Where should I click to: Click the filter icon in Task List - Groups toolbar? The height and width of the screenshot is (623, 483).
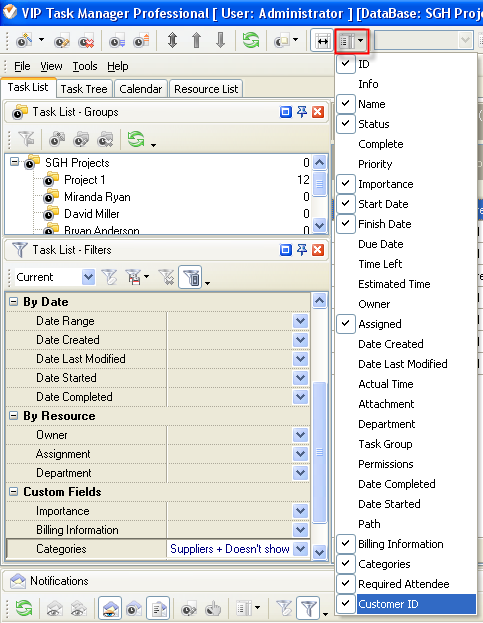click(27, 139)
